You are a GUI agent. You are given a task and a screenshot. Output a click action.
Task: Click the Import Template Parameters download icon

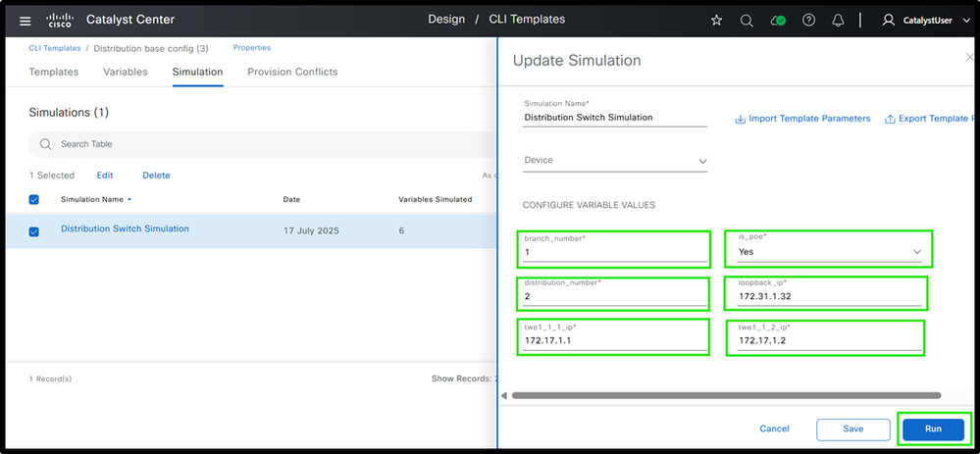click(740, 119)
